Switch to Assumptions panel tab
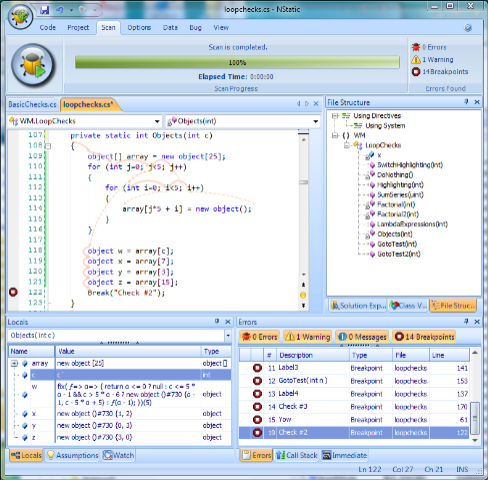The image size is (488, 480). (73, 455)
